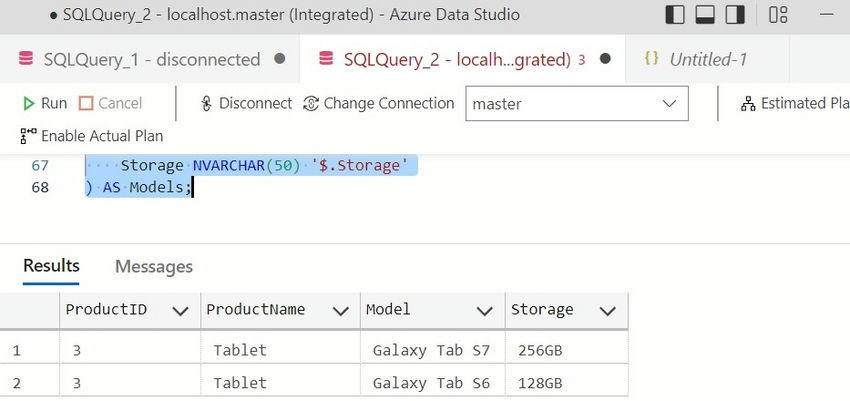Show the Estimated Plan
This screenshot has height=401, width=850.
796,103
